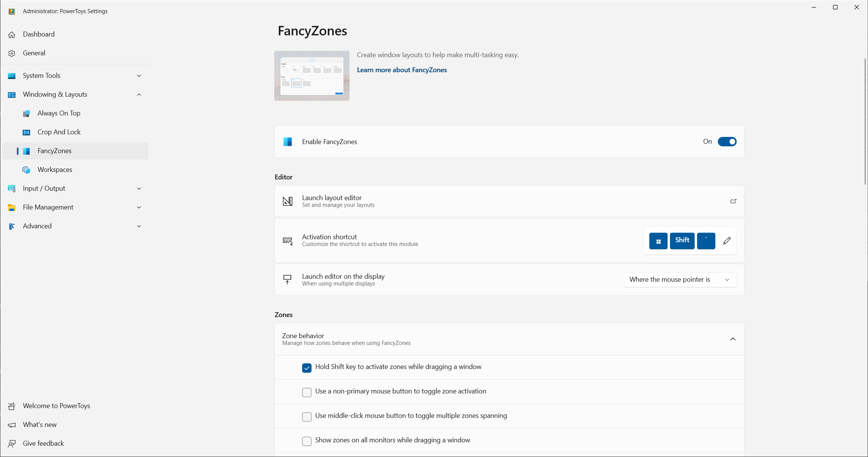Uncheck Hold Shift key to activate zones
Image resolution: width=868 pixels, height=457 pixels.
(x=307, y=368)
